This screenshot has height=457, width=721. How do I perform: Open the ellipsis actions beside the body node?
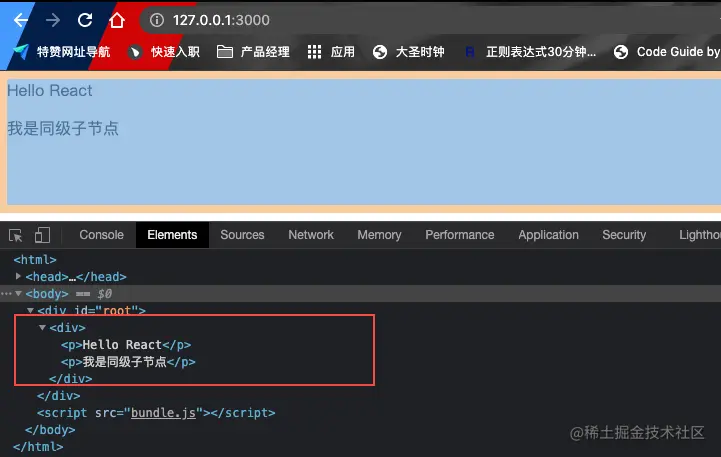(x=6, y=293)
